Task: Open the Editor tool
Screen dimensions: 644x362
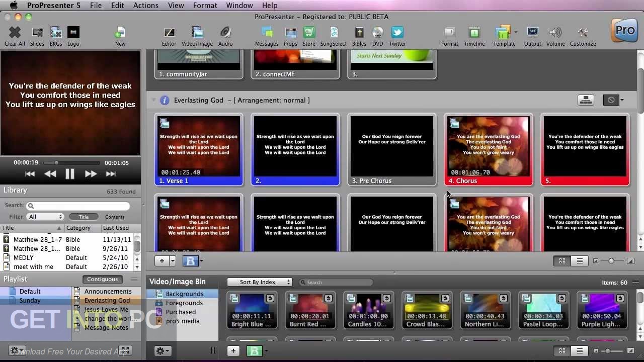Action: (x=169, y=33)
